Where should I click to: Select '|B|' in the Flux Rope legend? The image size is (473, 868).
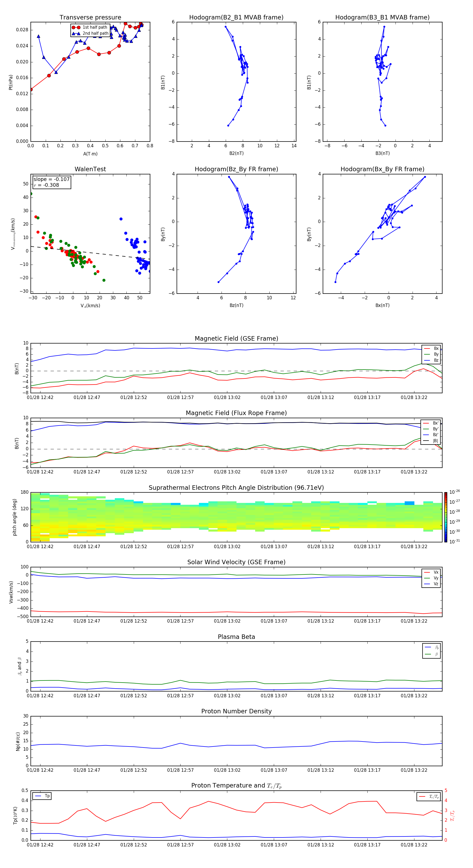431,441
